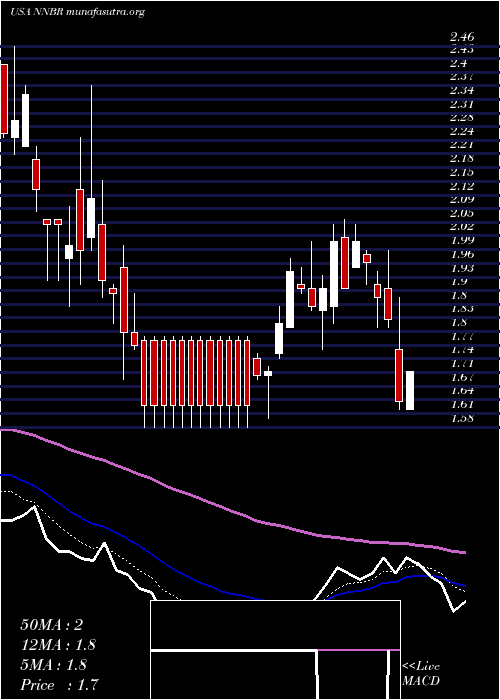500x700 pixels.
Task: Click the 2.28 price axis label
Action: click(x=462, y=118)
